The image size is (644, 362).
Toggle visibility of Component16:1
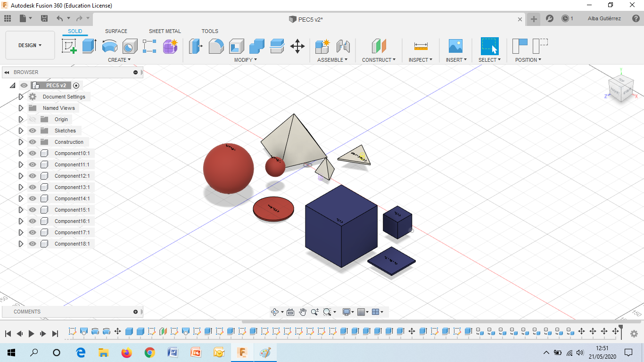(x=33, y=221)
